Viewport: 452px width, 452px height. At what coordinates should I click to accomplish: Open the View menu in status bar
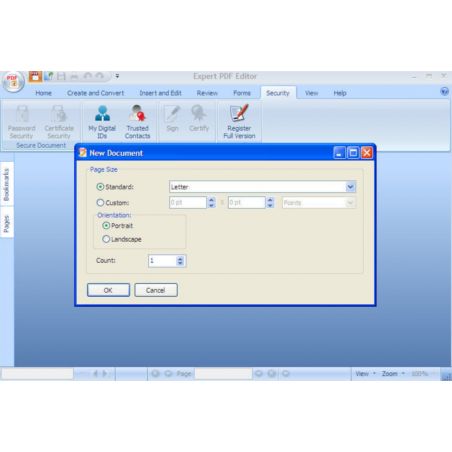coord(365,374)
